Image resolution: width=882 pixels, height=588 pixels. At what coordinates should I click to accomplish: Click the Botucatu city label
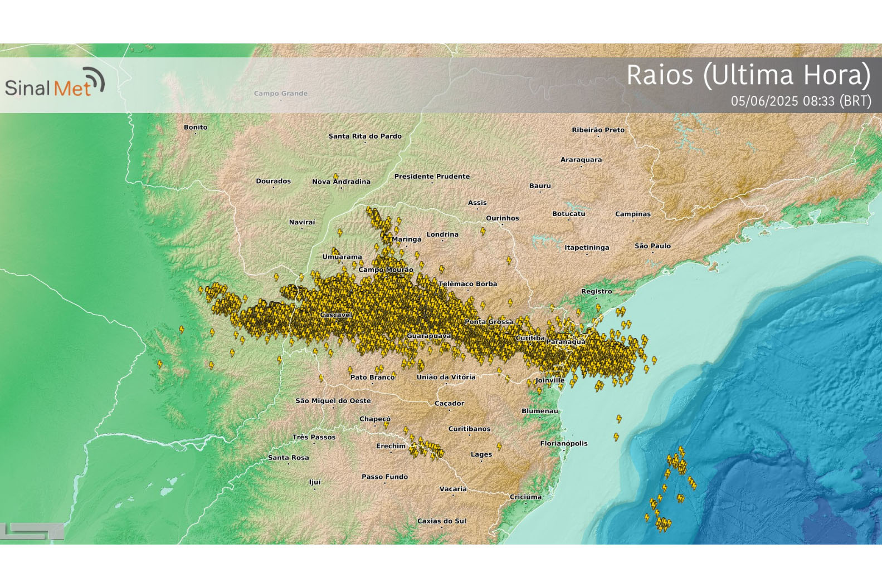[568, 214]
